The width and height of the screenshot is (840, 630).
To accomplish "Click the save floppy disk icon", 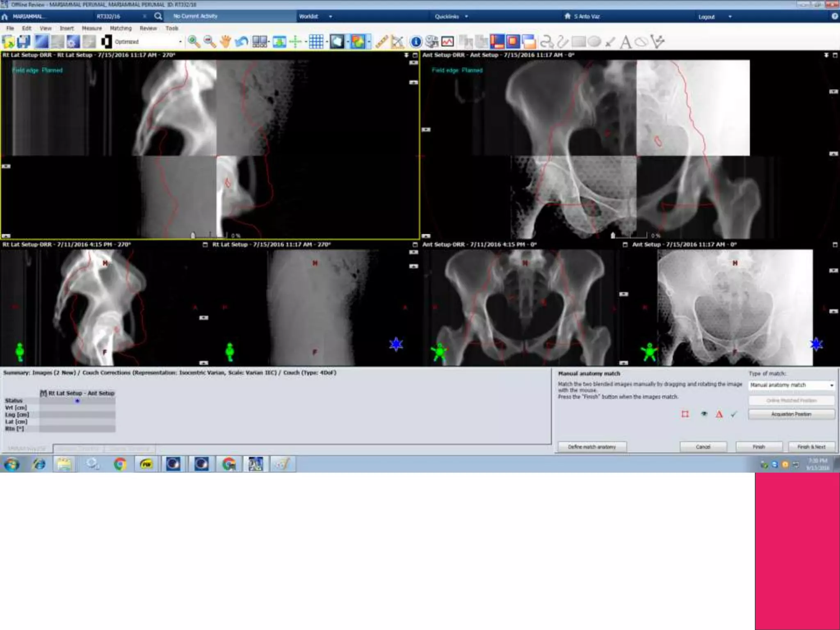I will click(24, 41).
